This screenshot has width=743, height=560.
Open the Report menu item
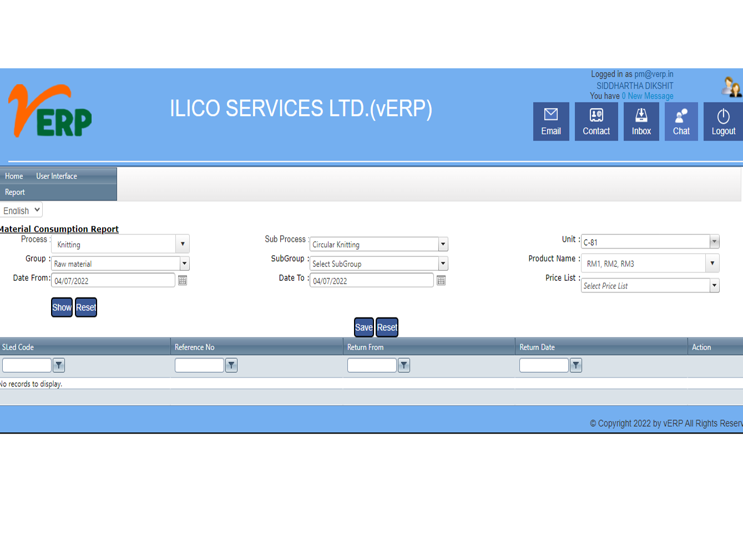pyautogui.click(x=15, y=192)
